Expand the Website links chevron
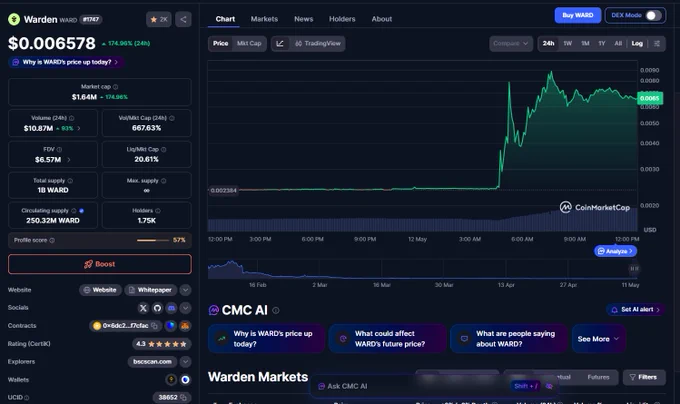Image resolution: width=680 pixels, height=404 pixels. (185, 290)
